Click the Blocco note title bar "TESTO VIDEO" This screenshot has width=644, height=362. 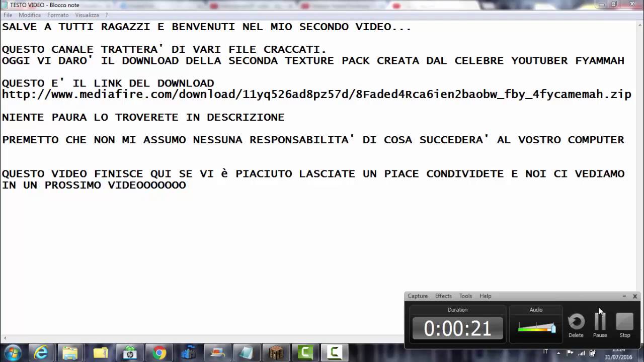(x=45, y=5)
